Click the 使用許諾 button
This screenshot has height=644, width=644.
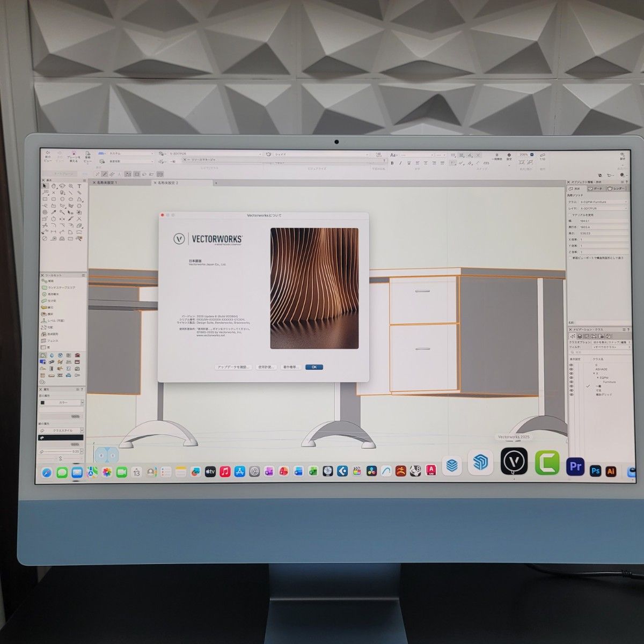coord(266,367)
